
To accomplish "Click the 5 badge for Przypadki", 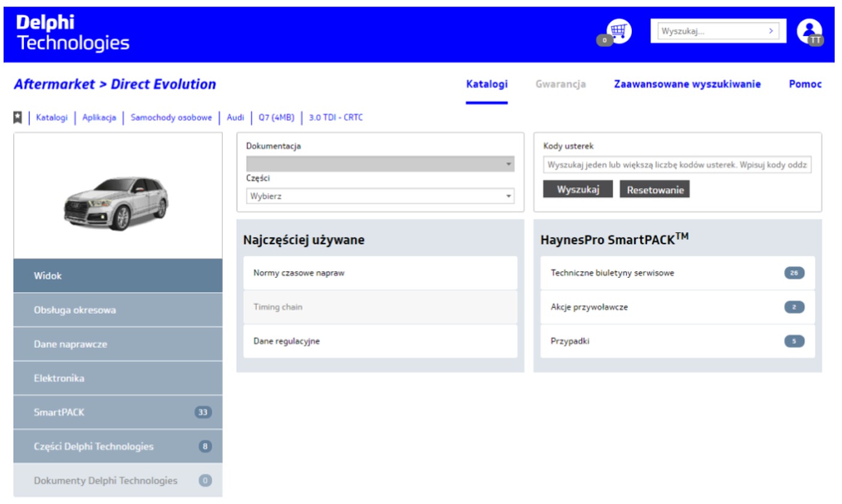I will (794, 341).
